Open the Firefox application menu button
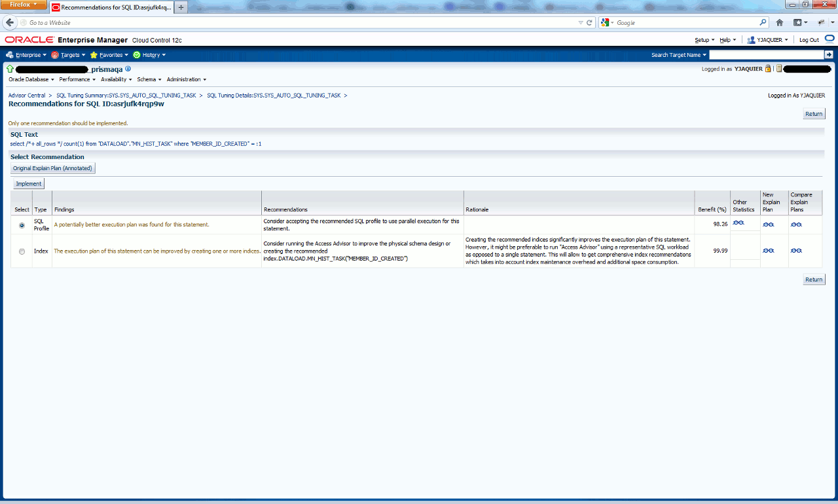Viewport: 838px width, 504px height. (24, 5)
